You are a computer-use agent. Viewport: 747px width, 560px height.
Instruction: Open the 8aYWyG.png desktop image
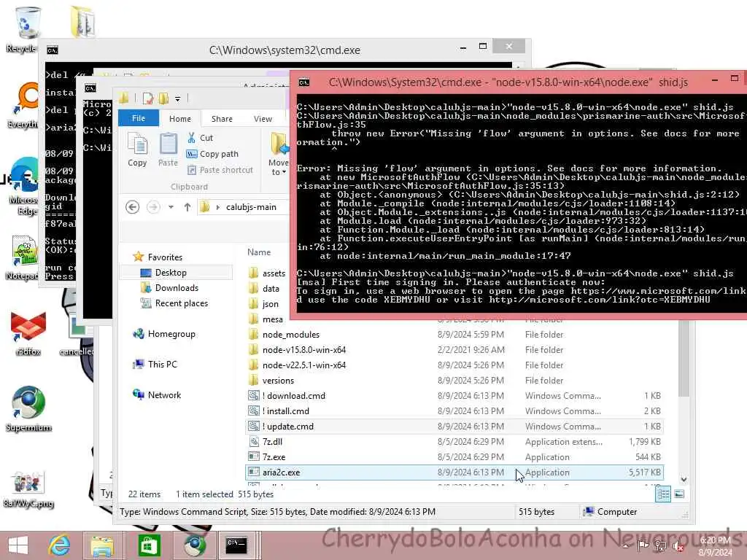coord(28,489)
